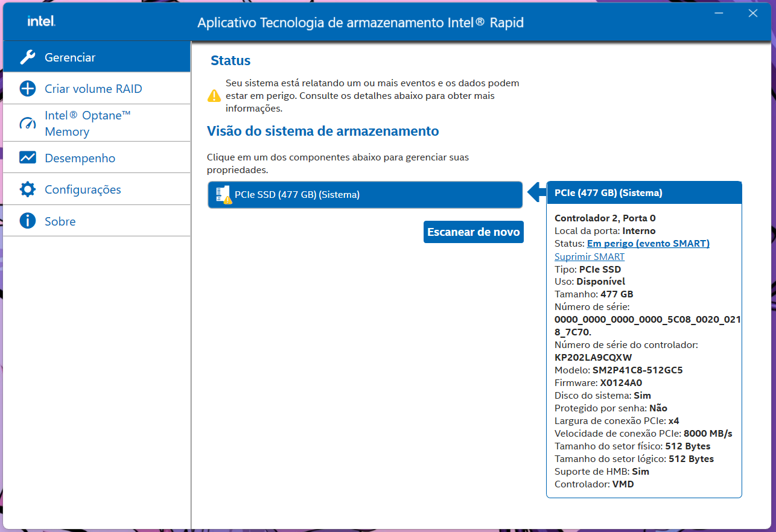The height and width of the screenshot is (532, 776).
Task: Click the plus icon for Criar volume RAID
Action: click(28, 89)
